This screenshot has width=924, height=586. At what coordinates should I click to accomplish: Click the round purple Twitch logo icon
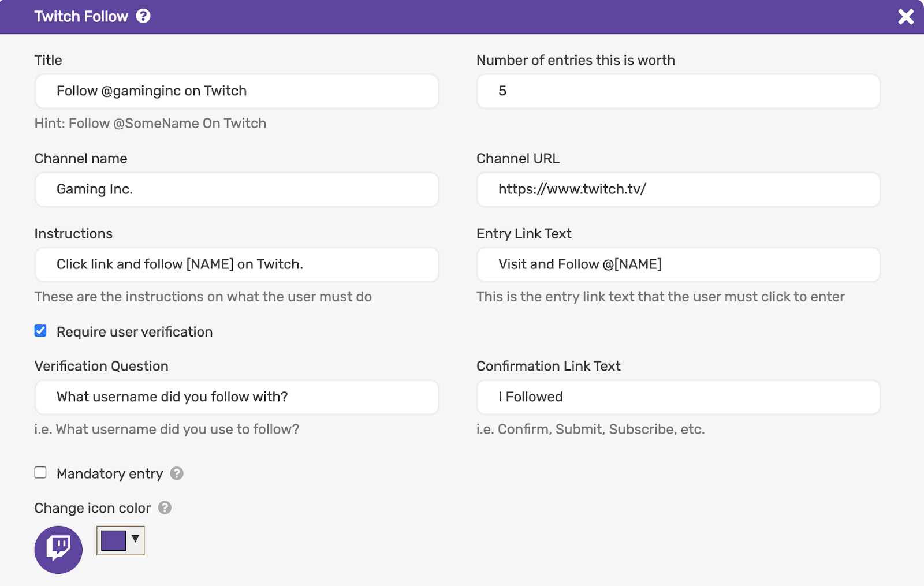point(58,549)
